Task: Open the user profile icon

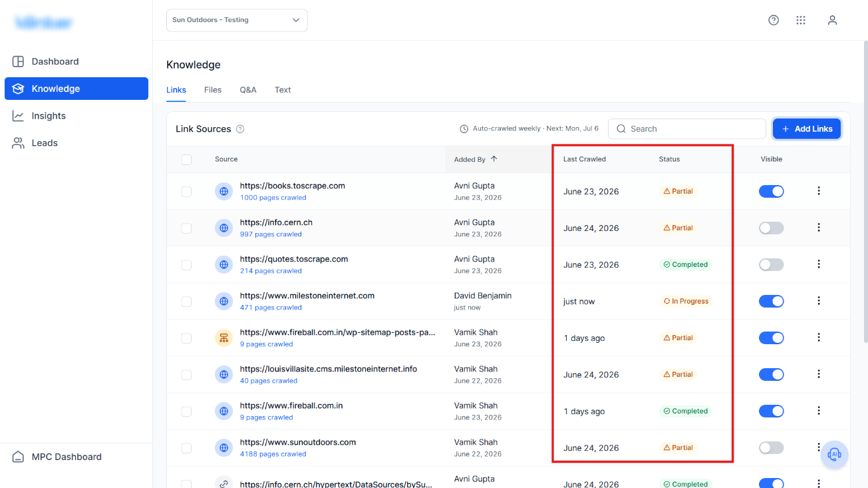Action: [832, 20]
